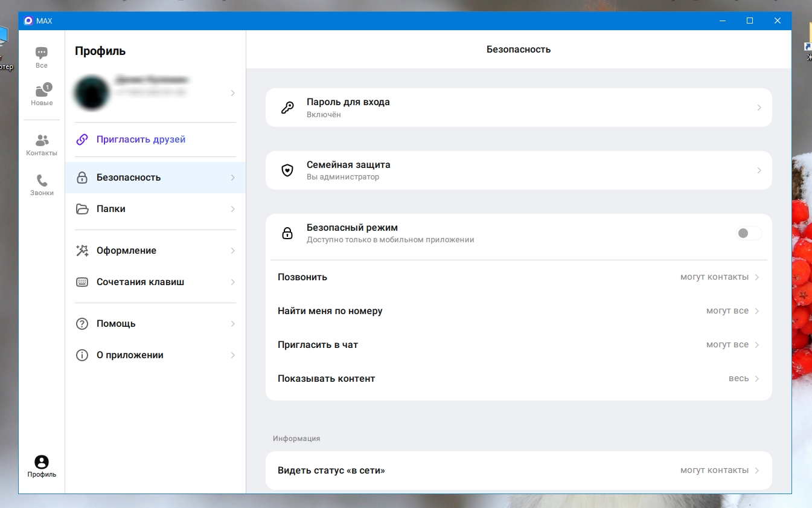
Task: Open the chevron on Сочетания клавиш row
Action: click(x=233, y=282)
